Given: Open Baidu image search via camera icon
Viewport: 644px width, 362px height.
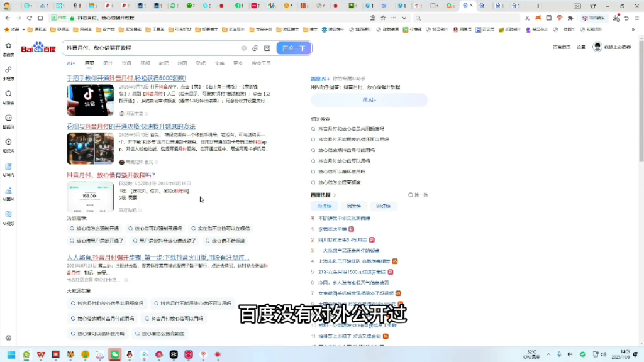Looking at the screenshot, I should (267, 48).
